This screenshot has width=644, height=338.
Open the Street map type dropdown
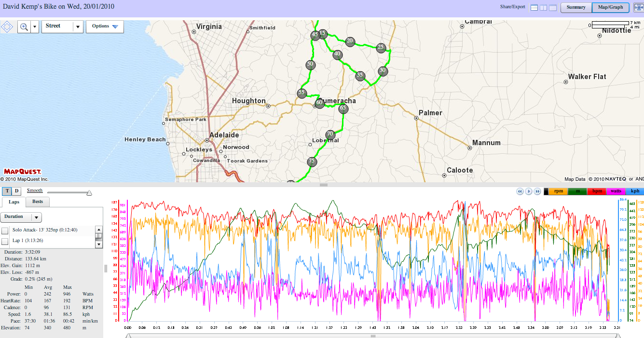tap(63, 27)
